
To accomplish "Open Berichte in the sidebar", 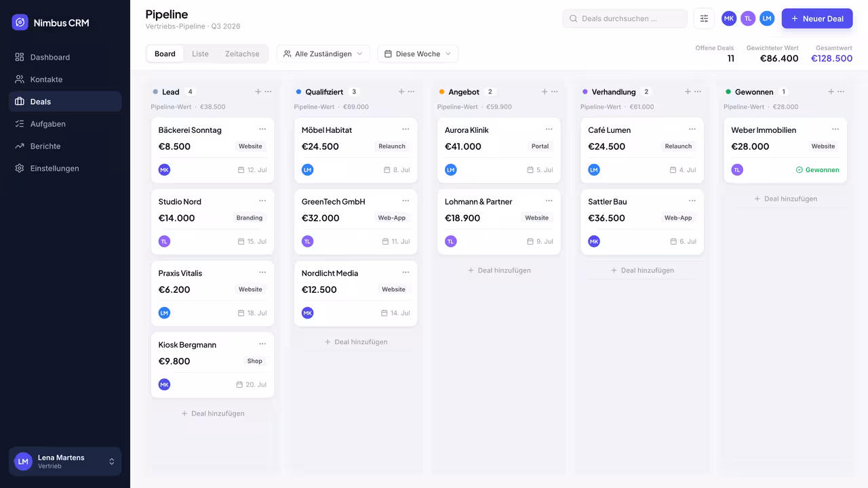I will (65, 146).
